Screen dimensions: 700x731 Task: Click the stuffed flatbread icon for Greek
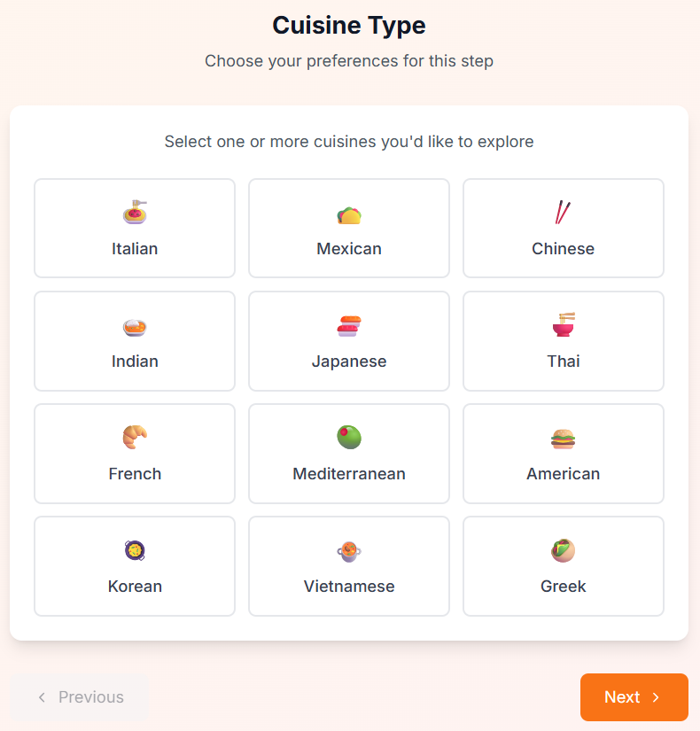click(x=564, y=549)
